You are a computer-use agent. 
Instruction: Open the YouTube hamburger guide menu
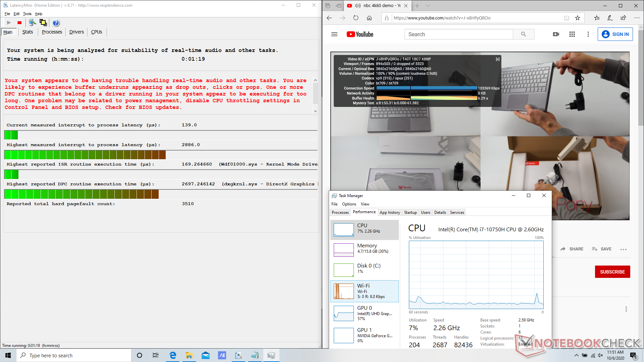pyautogui.click(x=334, y=34)
